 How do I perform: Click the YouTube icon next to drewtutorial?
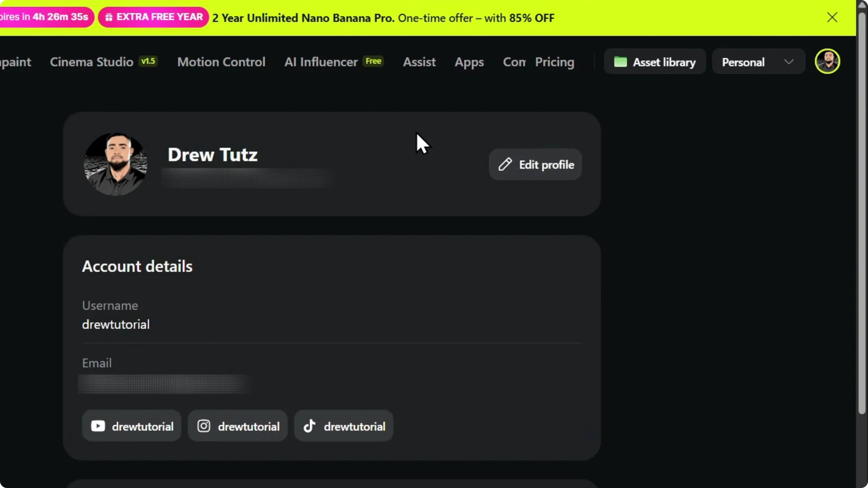coord(98,425)
